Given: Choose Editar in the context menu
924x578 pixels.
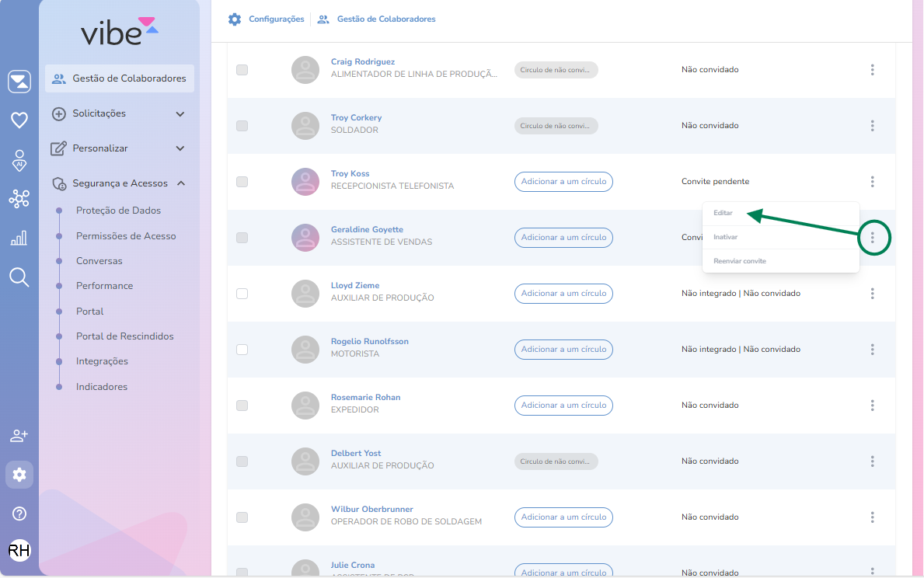Looking at the screenshot, I should 724,213.
